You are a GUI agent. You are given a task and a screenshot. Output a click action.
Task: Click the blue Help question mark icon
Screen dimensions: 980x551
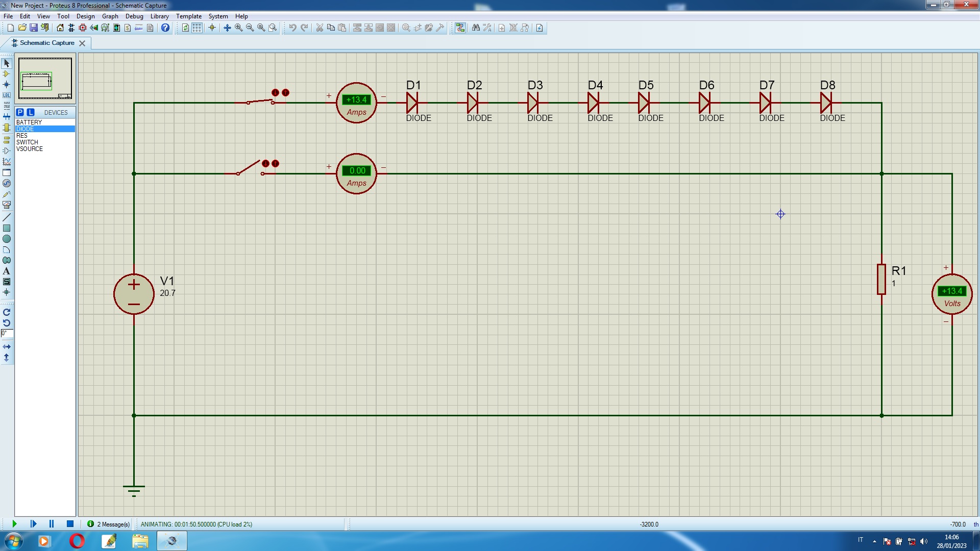(x=165, y=28)
